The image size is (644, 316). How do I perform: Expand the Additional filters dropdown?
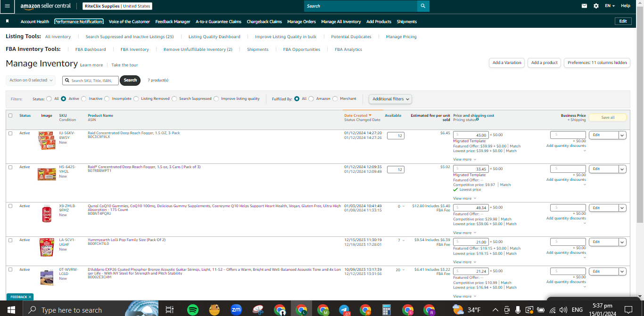tap(390, 99)
